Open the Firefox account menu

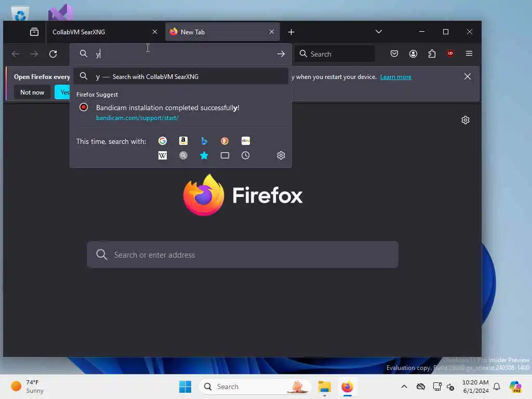(x=413, y=54)
